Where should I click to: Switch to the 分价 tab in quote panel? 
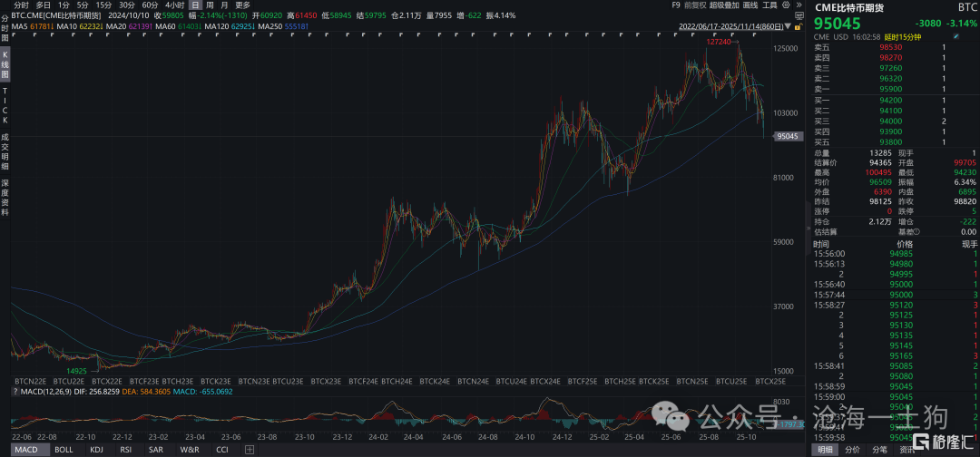[852, 450]
